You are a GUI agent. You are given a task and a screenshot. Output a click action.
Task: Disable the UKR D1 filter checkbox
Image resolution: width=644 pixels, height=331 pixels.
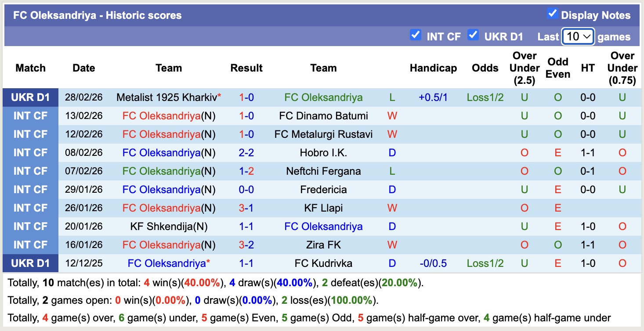[x=474, y=35]
